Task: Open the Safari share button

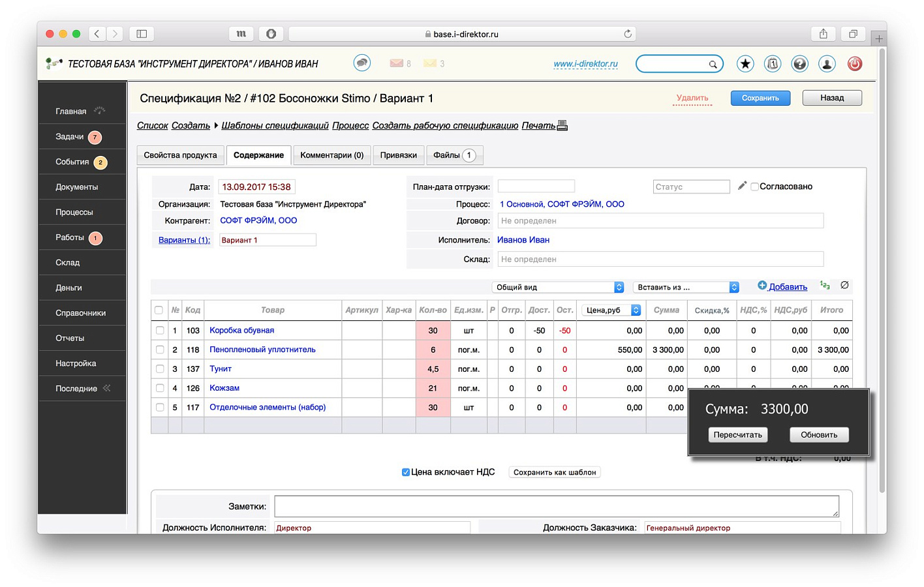Action: 824,34
